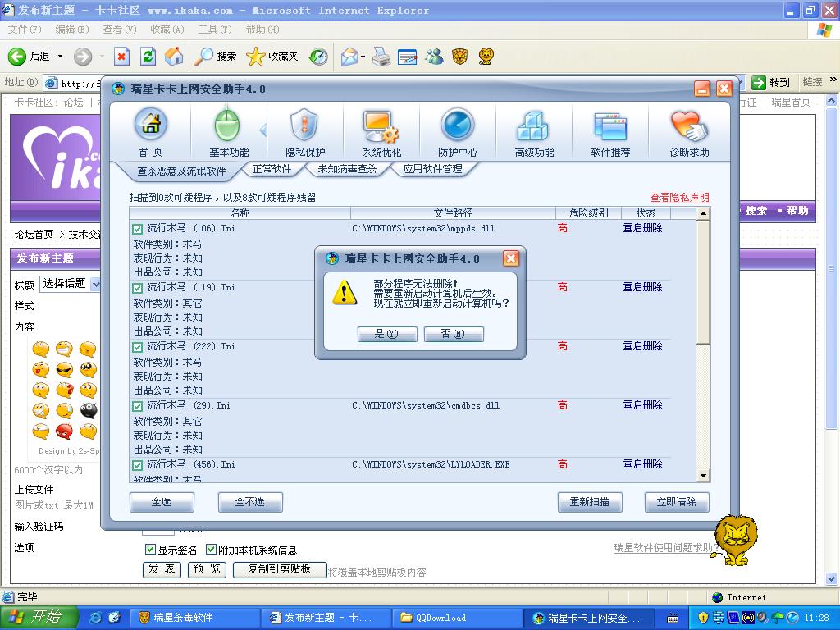
Task: Open the Back button history dropdown arrow
Action: point(60,57)
